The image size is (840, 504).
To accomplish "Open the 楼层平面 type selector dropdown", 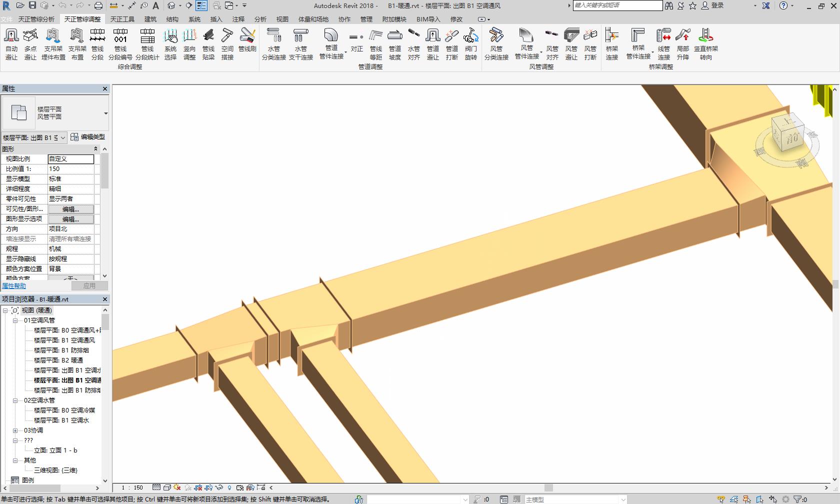I will coord(105,113).
